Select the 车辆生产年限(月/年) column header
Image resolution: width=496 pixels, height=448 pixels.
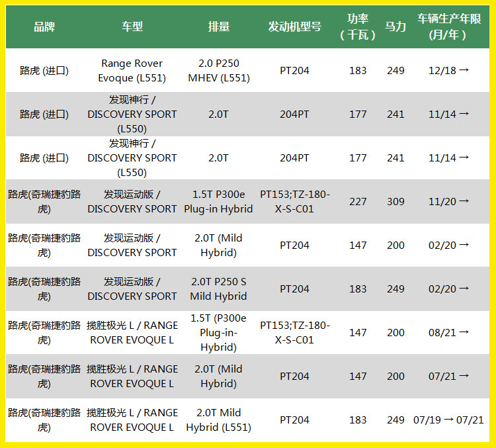pos(449,26)
